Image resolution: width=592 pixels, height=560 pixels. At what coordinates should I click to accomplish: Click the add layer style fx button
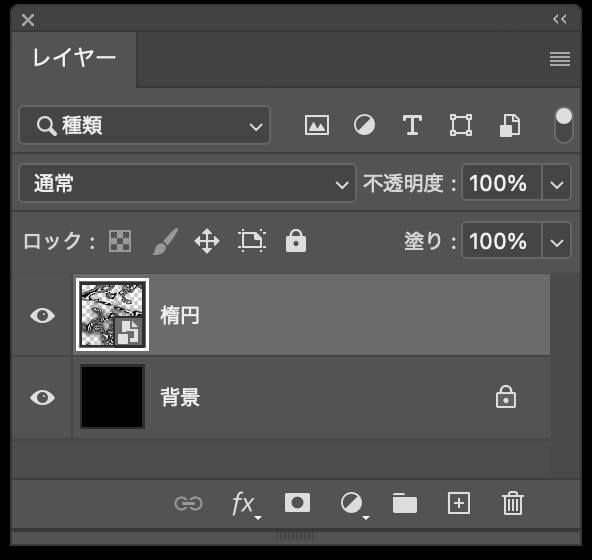245,504
